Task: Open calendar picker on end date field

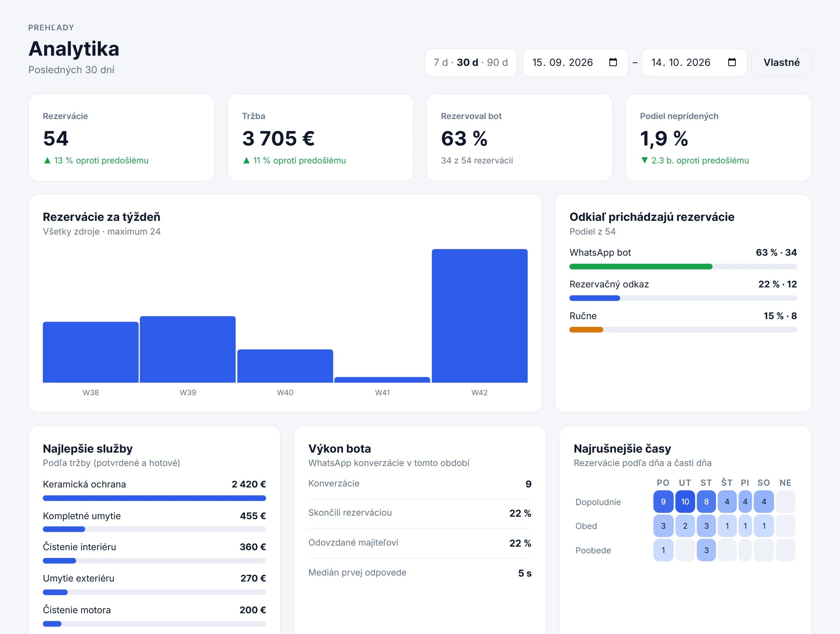Action: pyautogui.click(x=732, y=62)
